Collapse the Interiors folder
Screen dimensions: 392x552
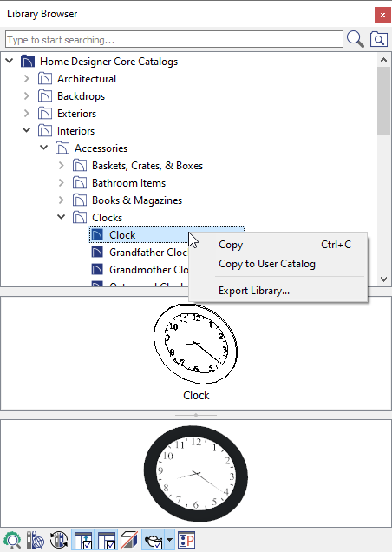pyautogui.click(x=27, y=130)
